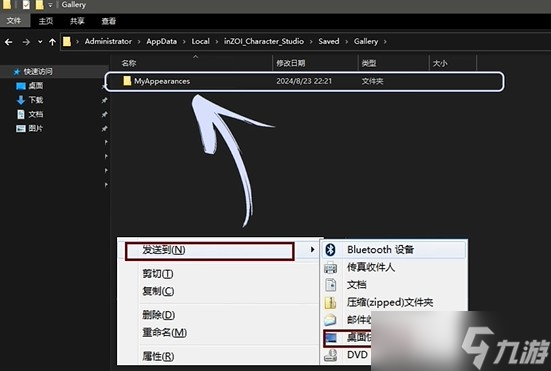Switch to the 共享 ribbon tab
The image size is (551, 371).
[x=77, y=21]
